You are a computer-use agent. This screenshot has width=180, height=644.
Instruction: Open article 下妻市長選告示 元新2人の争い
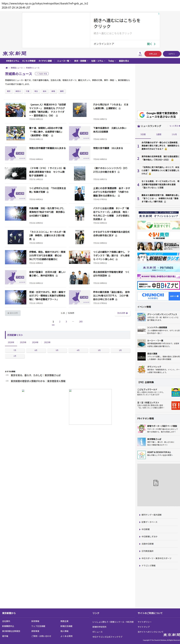point(110,130)
